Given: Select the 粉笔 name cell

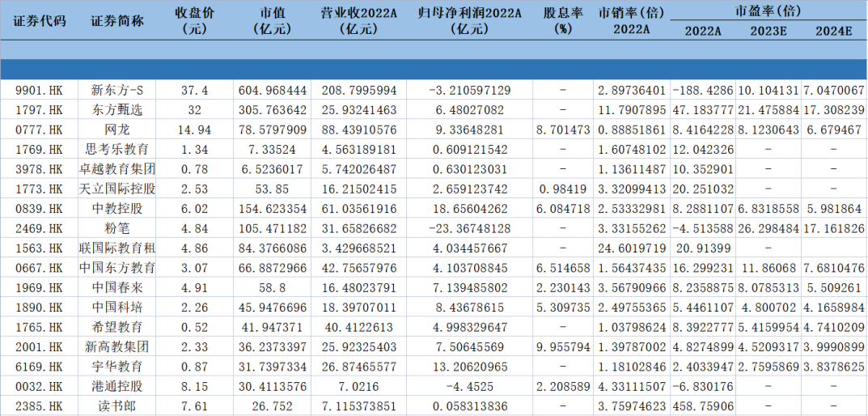Looking at the screenshot, I should [x=117, y=227].
